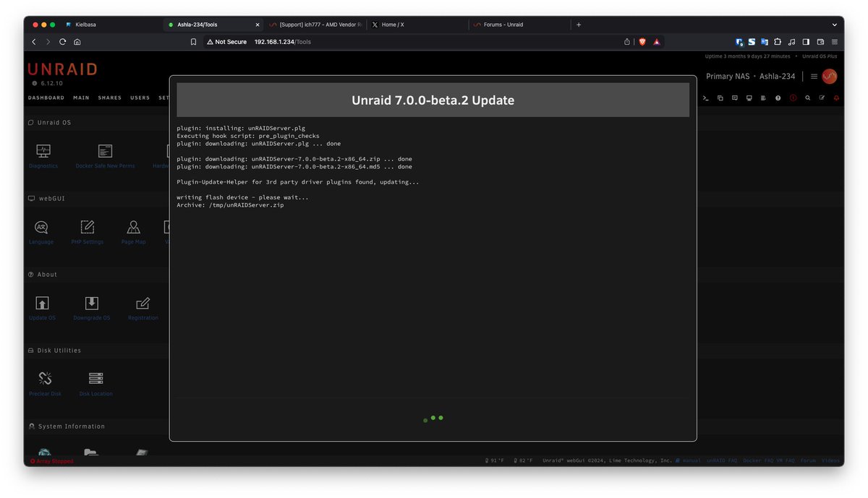Open the PHP Settings tool
Screen dimensions: 868x498
point(87,230)
